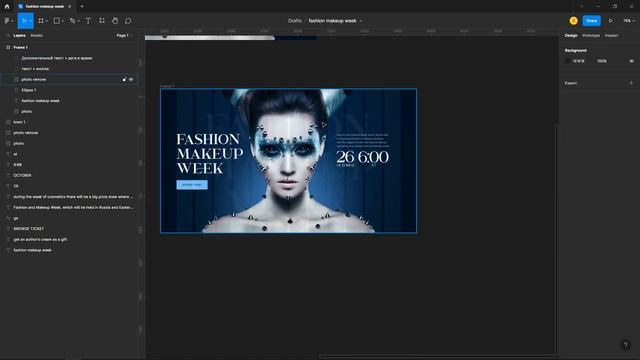Open the Drafts breadcrumb link
Image resolution: width=640 pixels, height=360 pixels.
click(x=295, y=21)
